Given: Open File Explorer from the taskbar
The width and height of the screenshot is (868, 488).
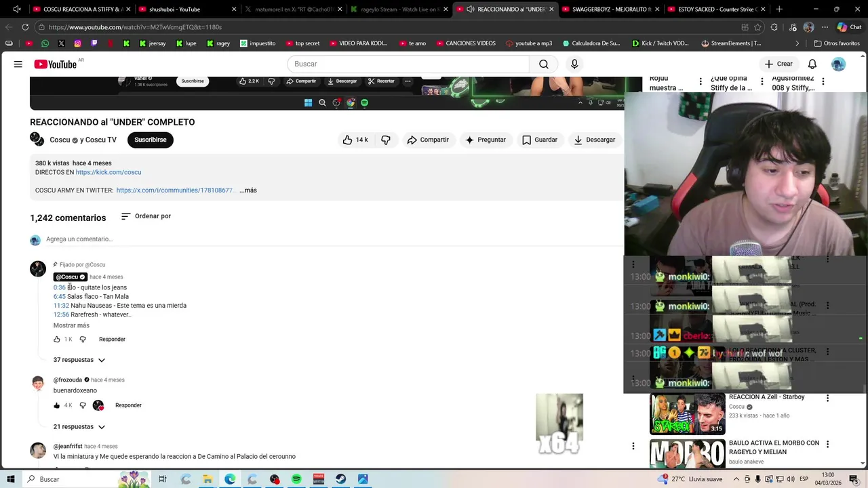Looking at the screenshot, I should (208, 479).
